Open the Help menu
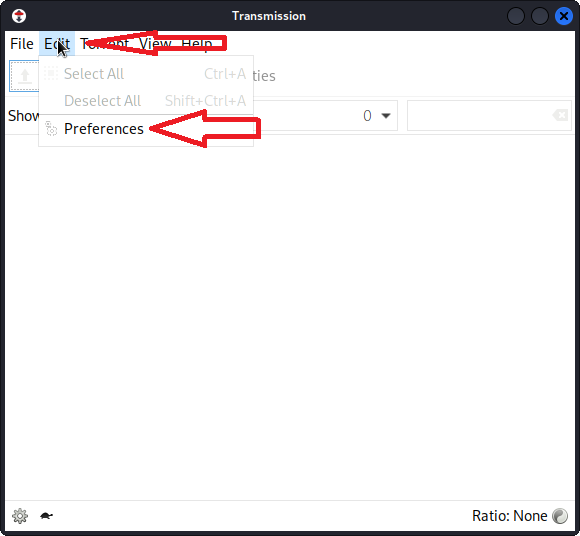Viewport: 580px width, 536px height. (197, 44)
